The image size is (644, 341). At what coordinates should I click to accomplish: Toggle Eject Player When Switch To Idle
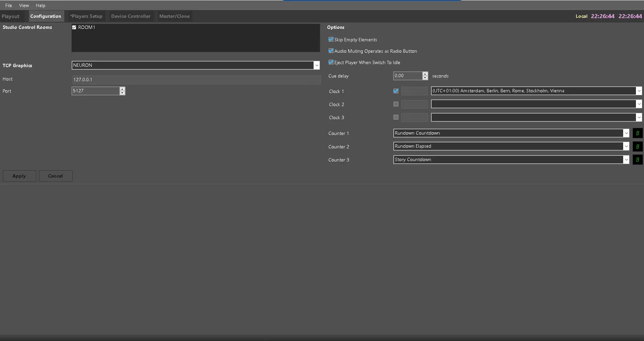pos(331,62)
